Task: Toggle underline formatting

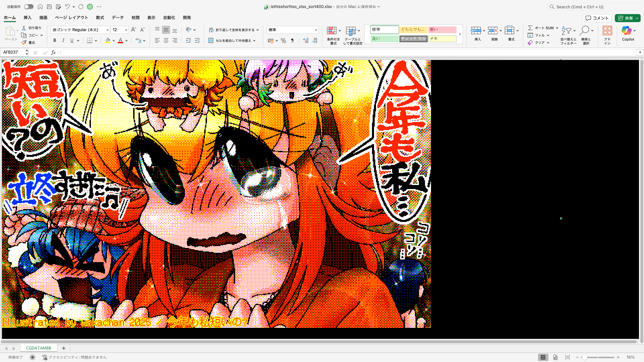Action: [x=71, y=41]
